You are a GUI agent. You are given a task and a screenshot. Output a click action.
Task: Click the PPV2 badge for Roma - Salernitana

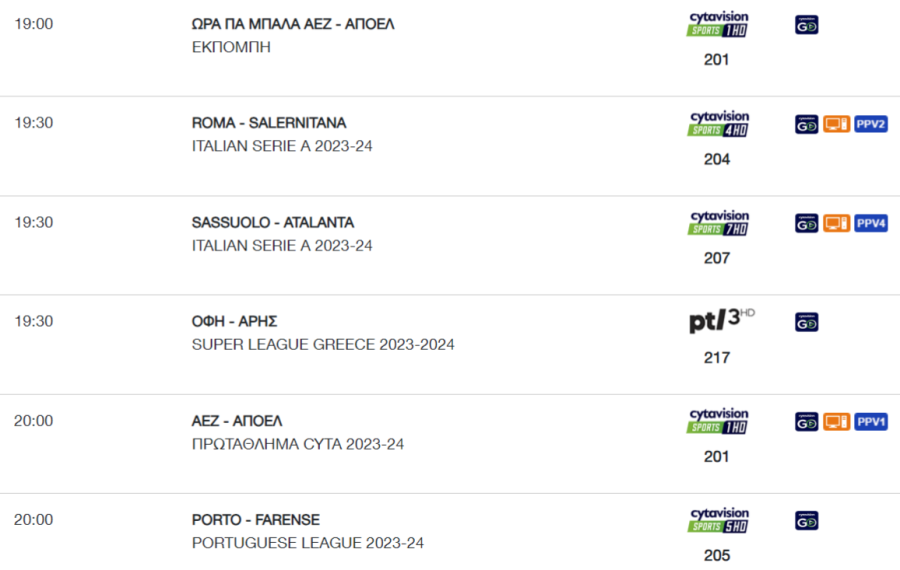[871, 124]
